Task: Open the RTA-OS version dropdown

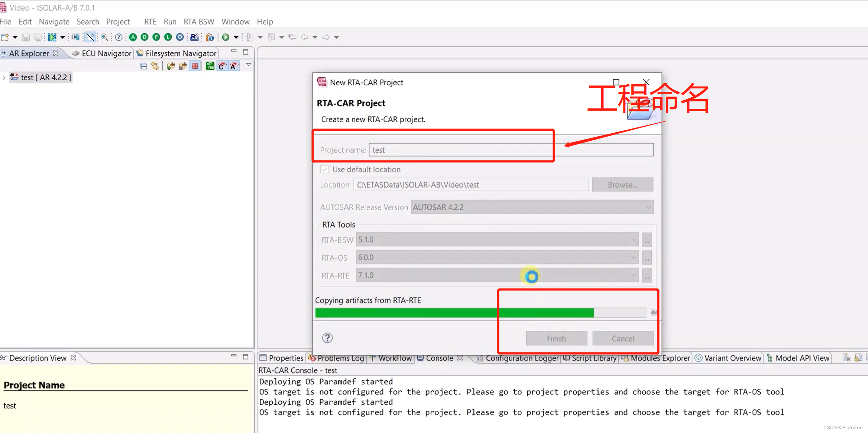Action: click(497, 257)
